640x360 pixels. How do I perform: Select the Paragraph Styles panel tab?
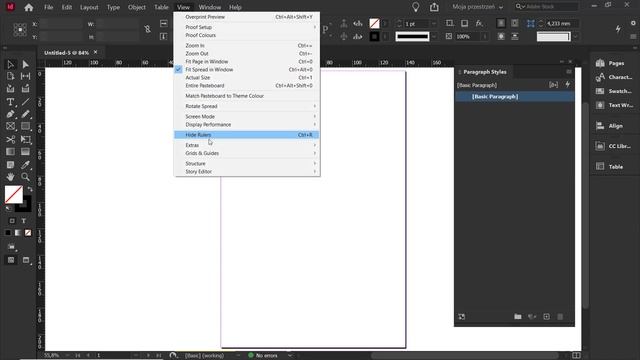(484, 72)
